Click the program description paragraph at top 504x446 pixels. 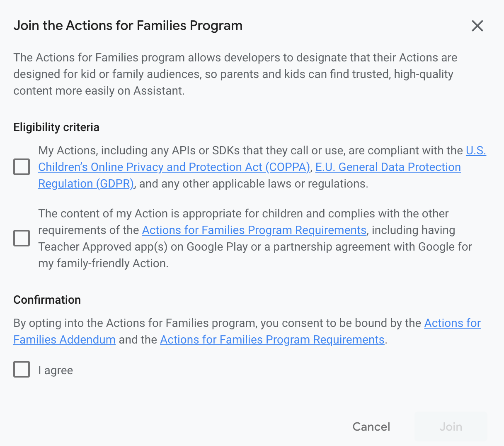[235, 74]
